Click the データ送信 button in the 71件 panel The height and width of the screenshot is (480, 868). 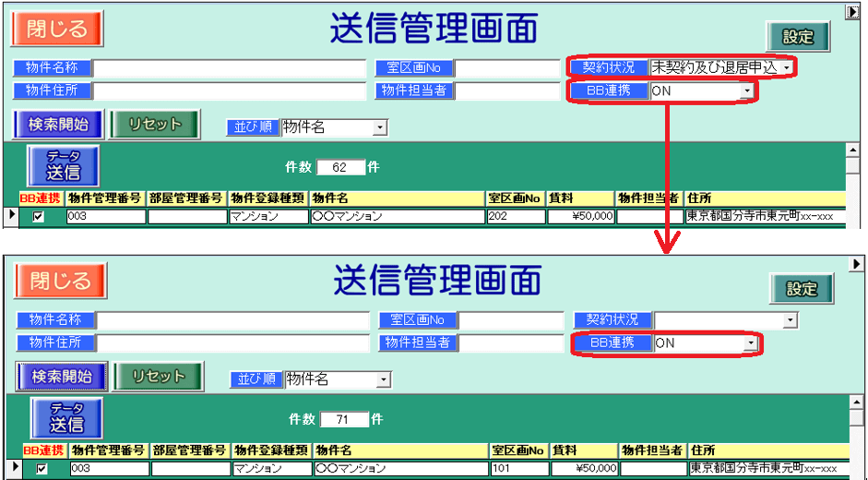[66, 418]
